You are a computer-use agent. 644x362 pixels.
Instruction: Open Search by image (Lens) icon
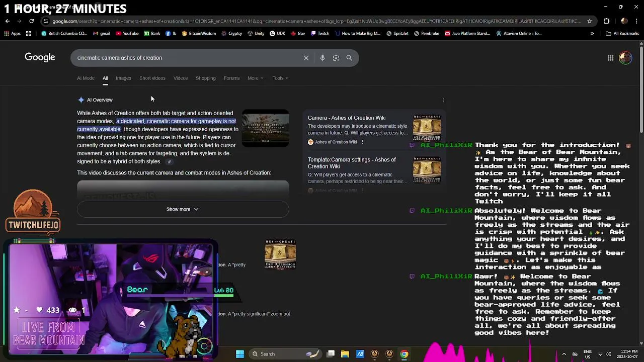pos(336,58)
